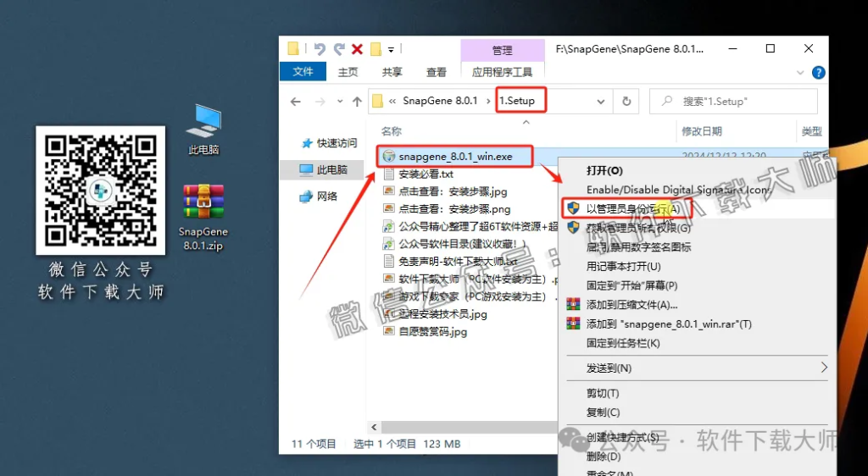Go up one folder level arrow

click(x=357, y=102)
